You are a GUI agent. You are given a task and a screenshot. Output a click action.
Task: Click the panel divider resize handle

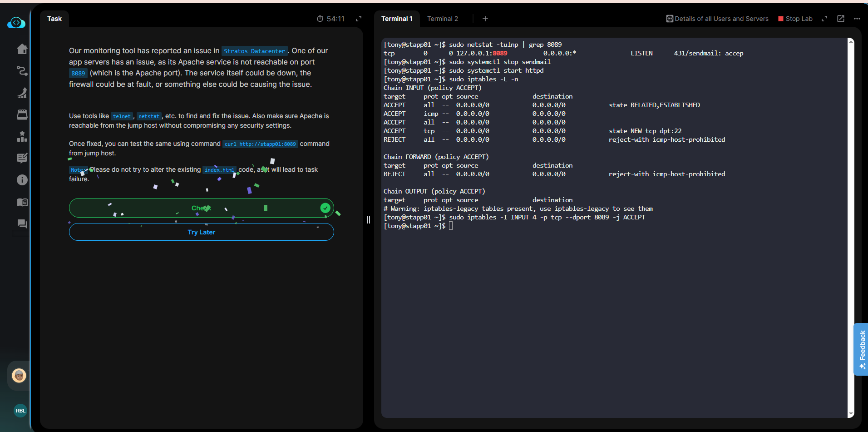click(x=369, y=220)
